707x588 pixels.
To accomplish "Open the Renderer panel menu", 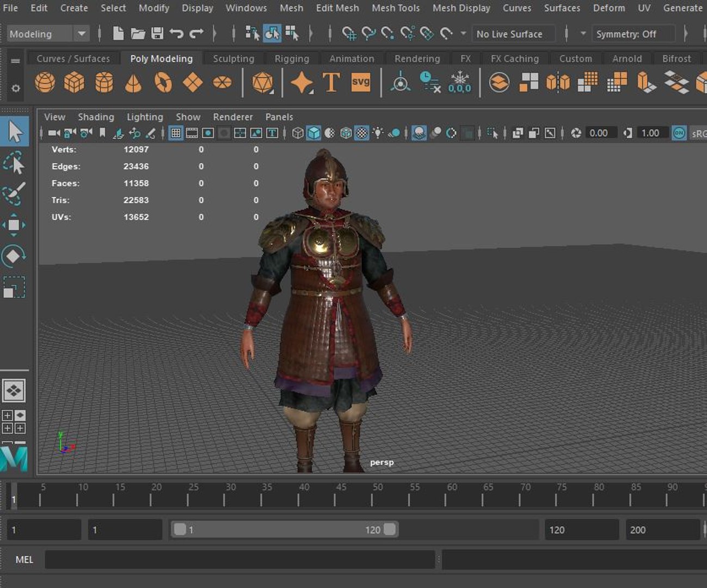I will tap(233, 117).
